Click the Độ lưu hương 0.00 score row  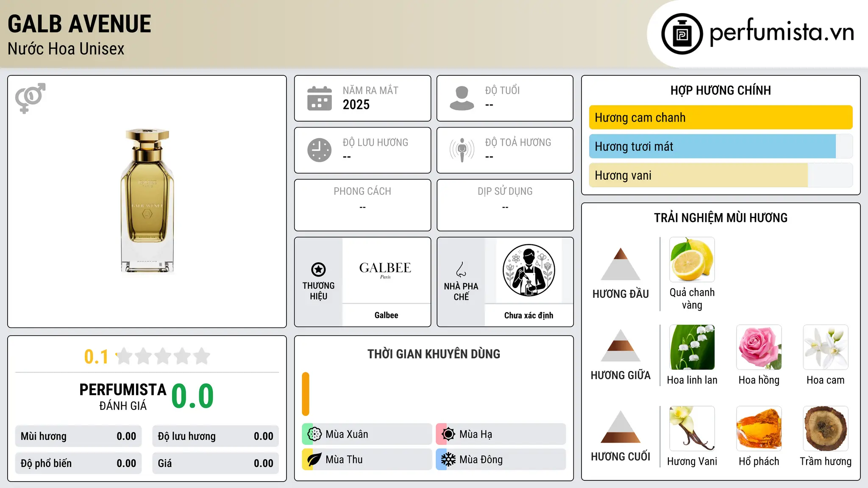pos(215,436)
